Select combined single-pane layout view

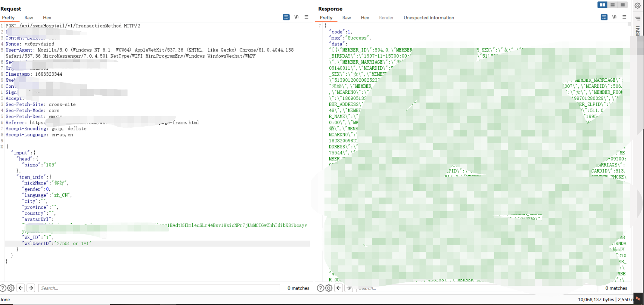click(x=622, y=5)
